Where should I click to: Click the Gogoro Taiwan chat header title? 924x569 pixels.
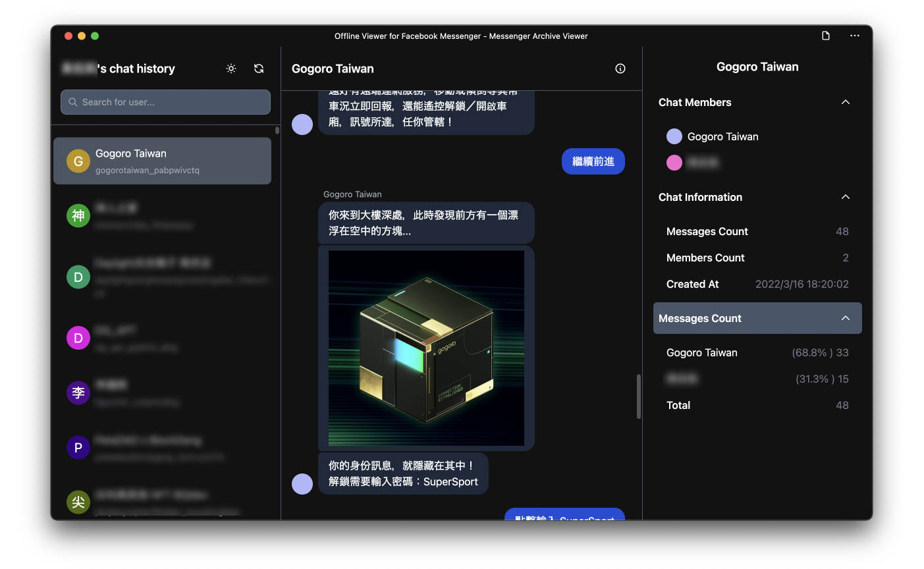click(x=333, y=68)
